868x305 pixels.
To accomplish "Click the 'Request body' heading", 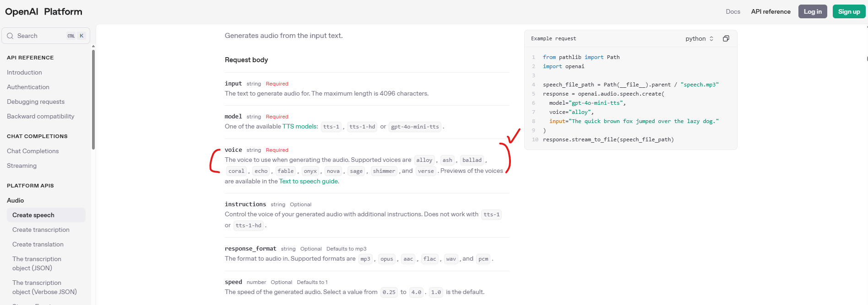I will (x=246, y=60).
